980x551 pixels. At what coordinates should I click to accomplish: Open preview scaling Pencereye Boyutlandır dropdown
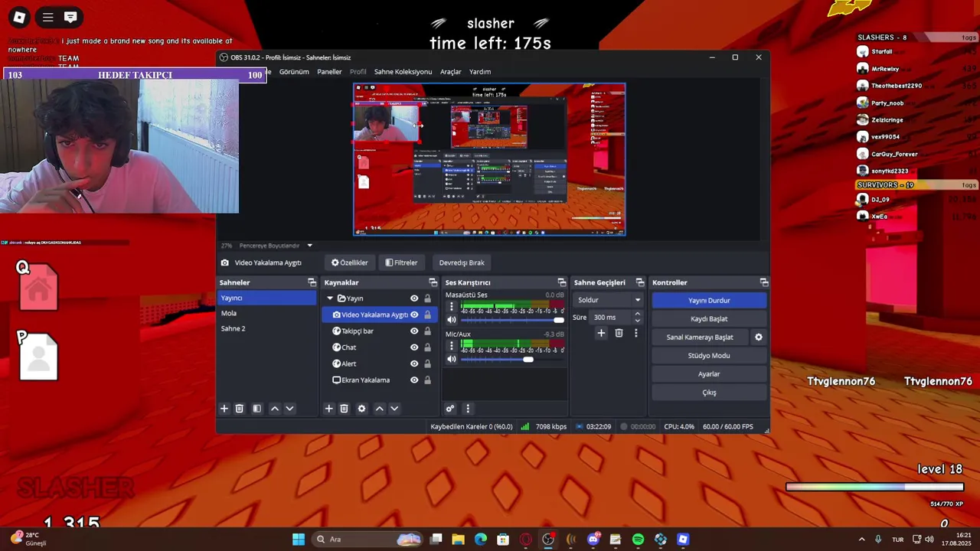(276, 246)
